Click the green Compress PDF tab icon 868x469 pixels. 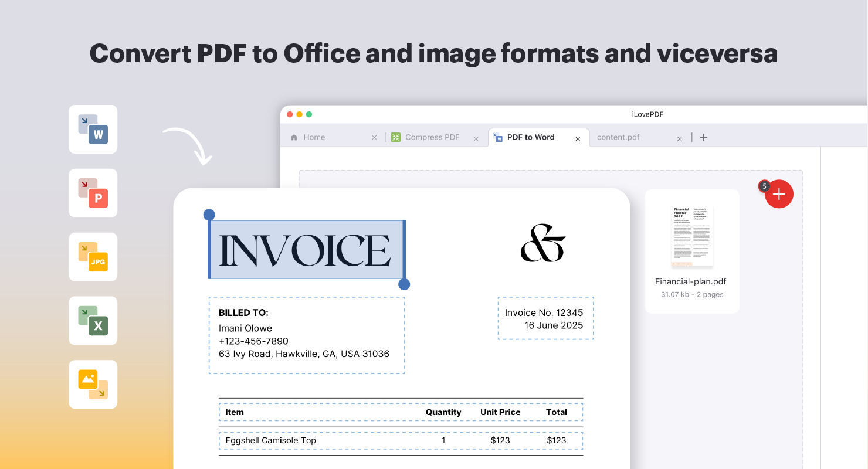click(x=396, y=137)
